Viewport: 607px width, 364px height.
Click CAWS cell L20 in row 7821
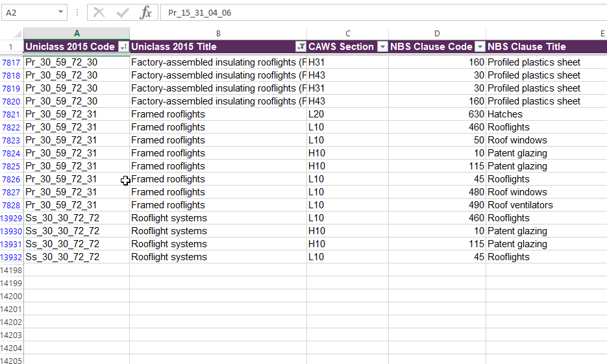click(x=347, y=114)
